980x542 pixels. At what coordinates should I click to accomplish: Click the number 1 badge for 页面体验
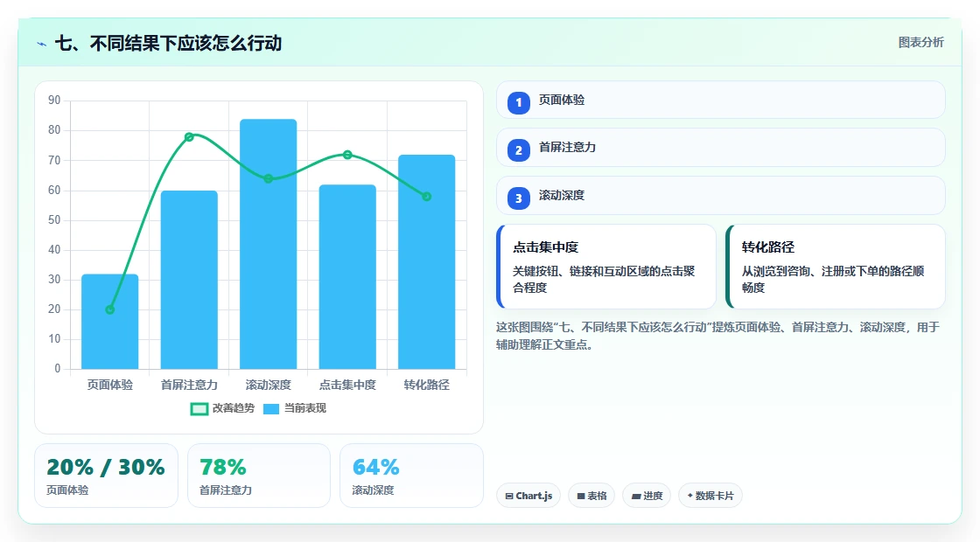click(x=518, y=102)
